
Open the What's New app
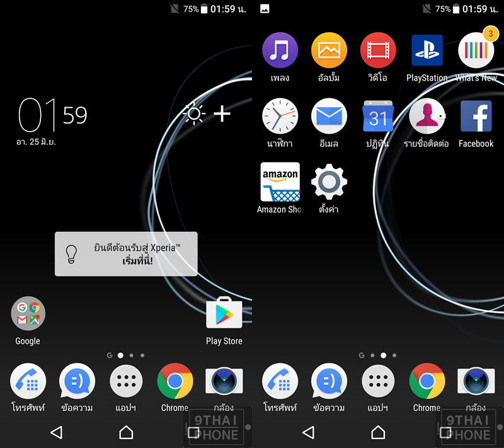pyautogui.click(x=476, y=50)
